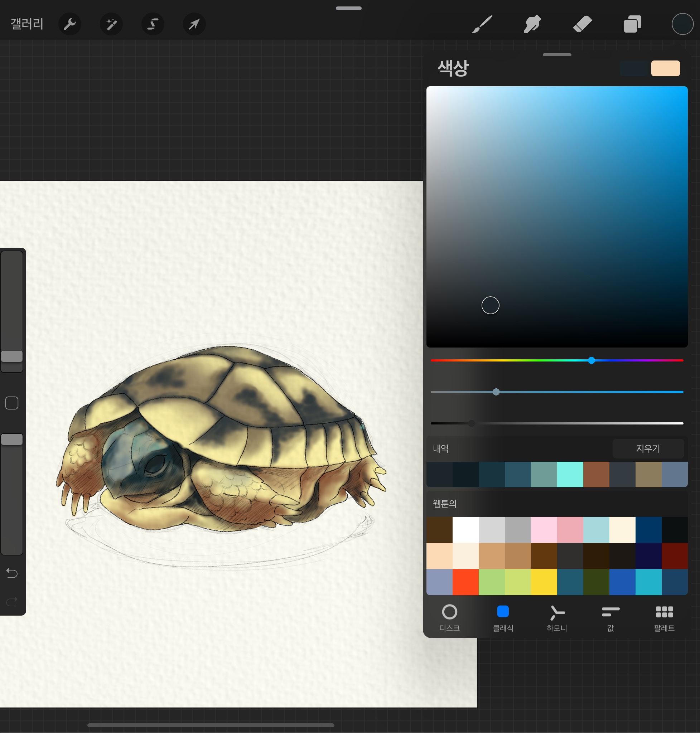This screenshot has height=733, width=700.
Task: Activate the Selection tool
Action: click(153, 24)
